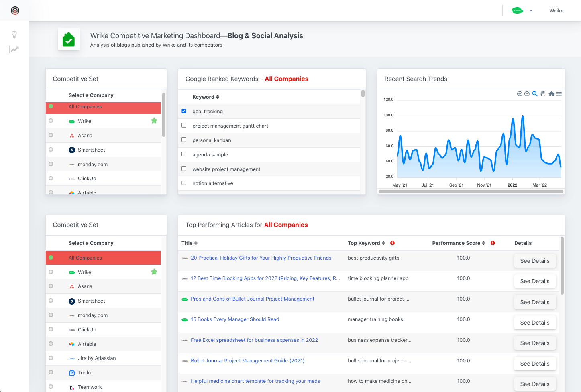This screenshot has width=581, height=392.
Task: Choose ClickUp in the lower Competitive Set list
Action: (x=103, y=330)
